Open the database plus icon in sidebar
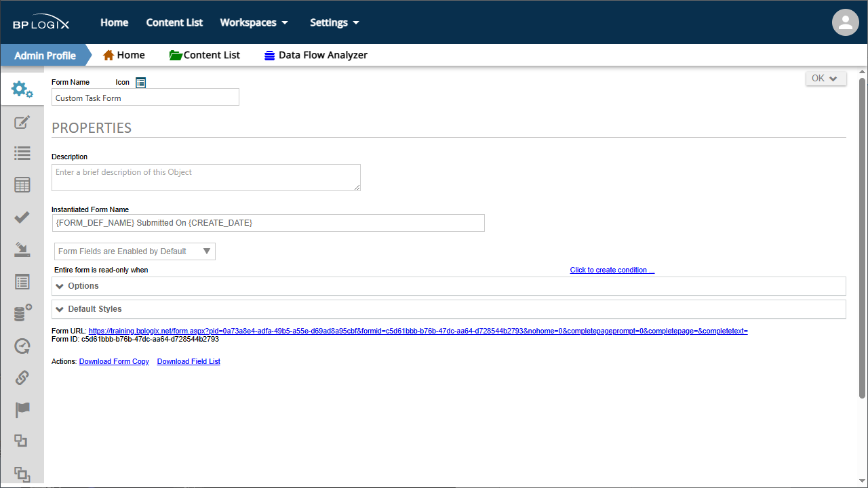Screen dimensions: 868x488 (x=22, y=313)
